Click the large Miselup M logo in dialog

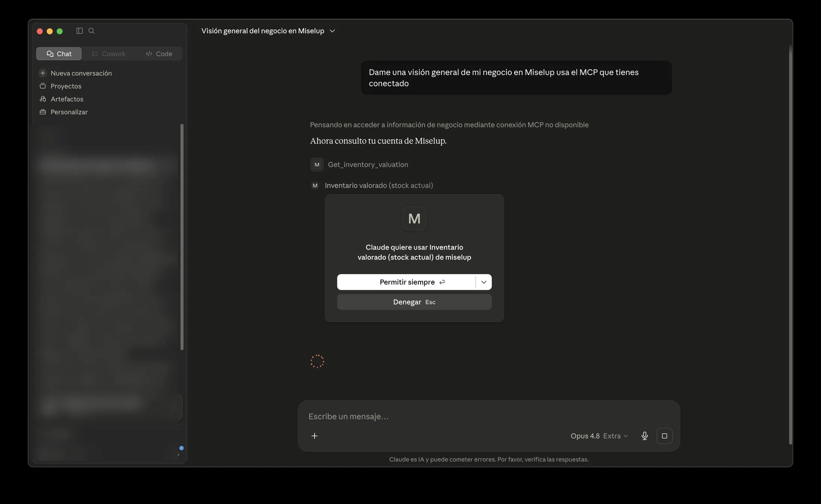(x=414, y=219)
